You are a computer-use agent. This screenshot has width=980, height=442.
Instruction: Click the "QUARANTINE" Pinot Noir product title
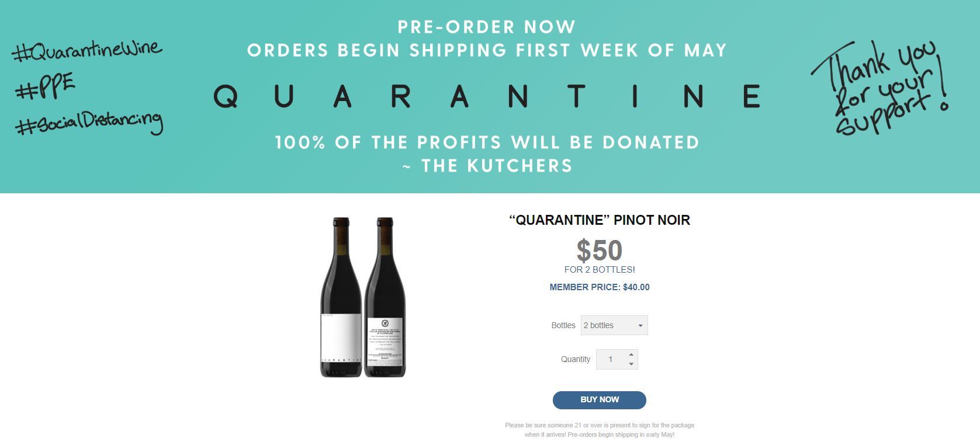(600, 220)
